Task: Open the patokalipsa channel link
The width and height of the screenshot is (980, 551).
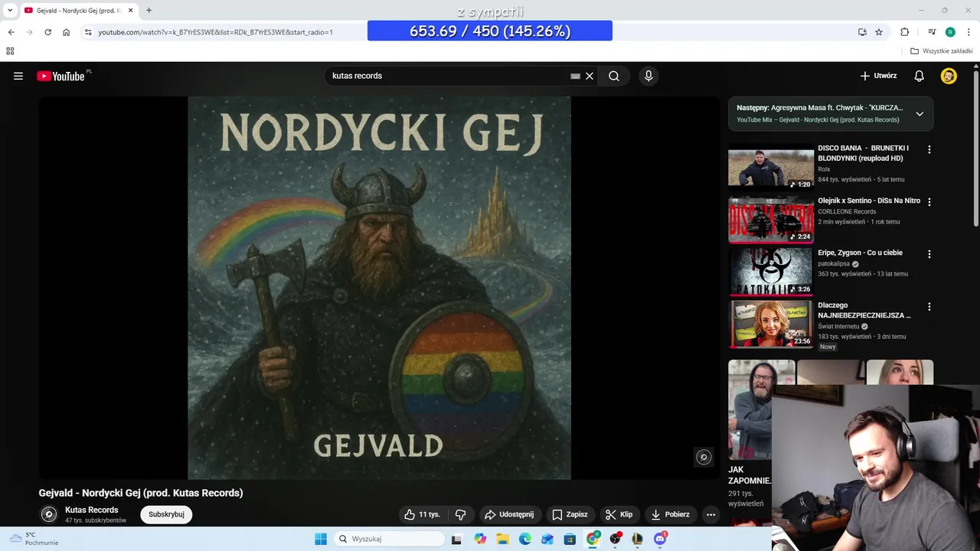Action: tap(834, 263)
